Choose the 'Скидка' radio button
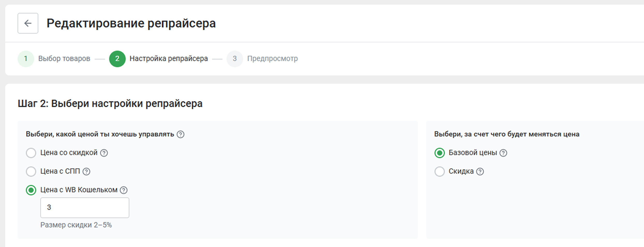 coord(440,172)
